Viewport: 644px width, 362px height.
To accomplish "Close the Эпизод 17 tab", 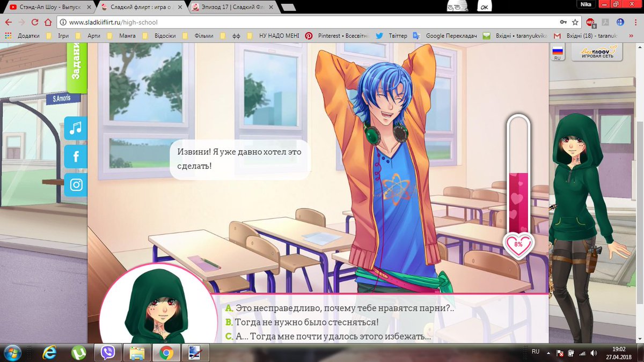I will tap(272, 7).
